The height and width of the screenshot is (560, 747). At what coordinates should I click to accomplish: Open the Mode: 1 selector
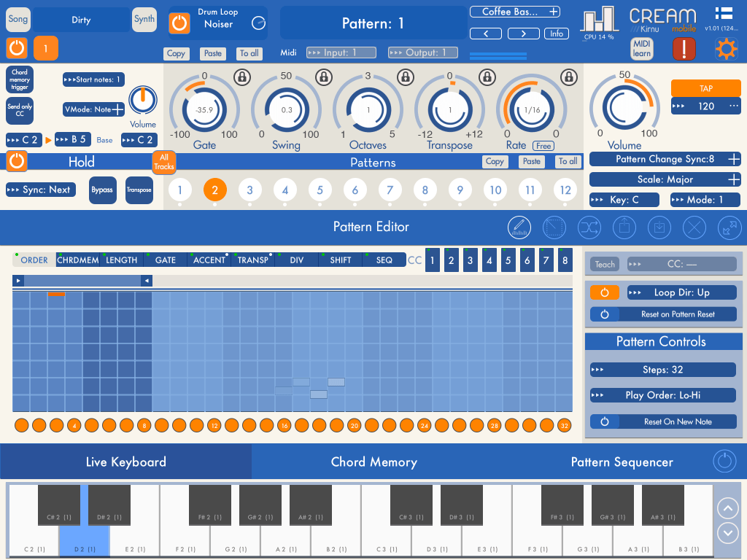click(705, 200)
